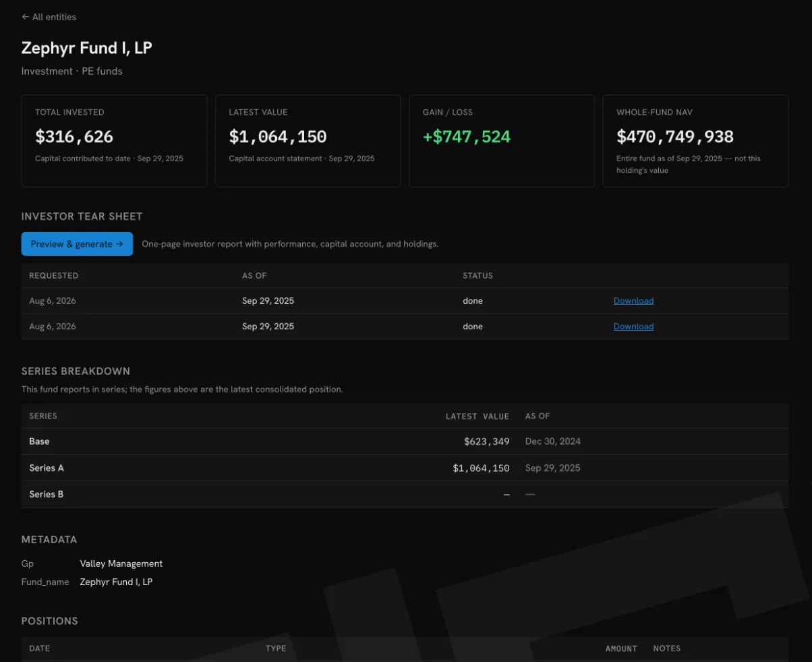
Task: Click the POSITIONS heading
Action: 50,621
